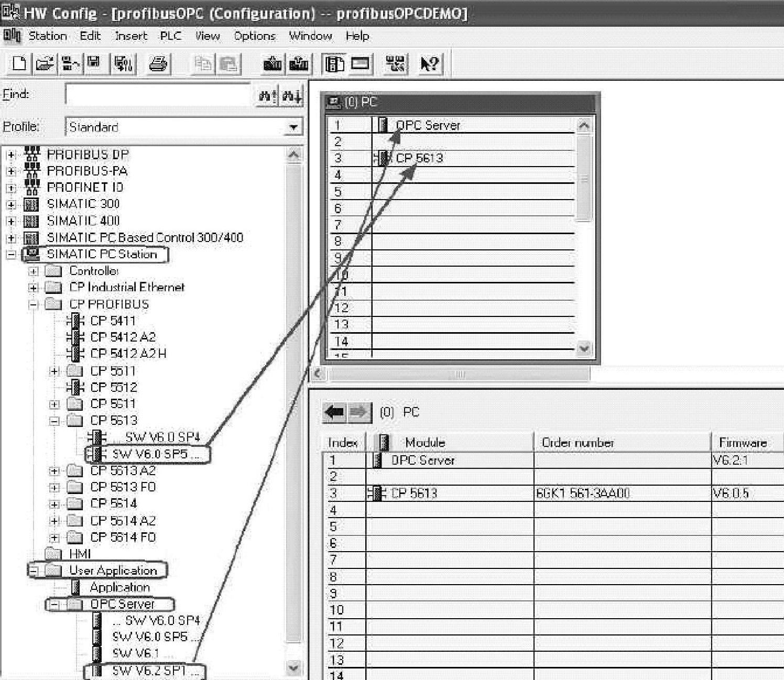The width and height of the screenshot is (784, 680).
Task: Click the Find downward search icon
Action: click(292, 96)
